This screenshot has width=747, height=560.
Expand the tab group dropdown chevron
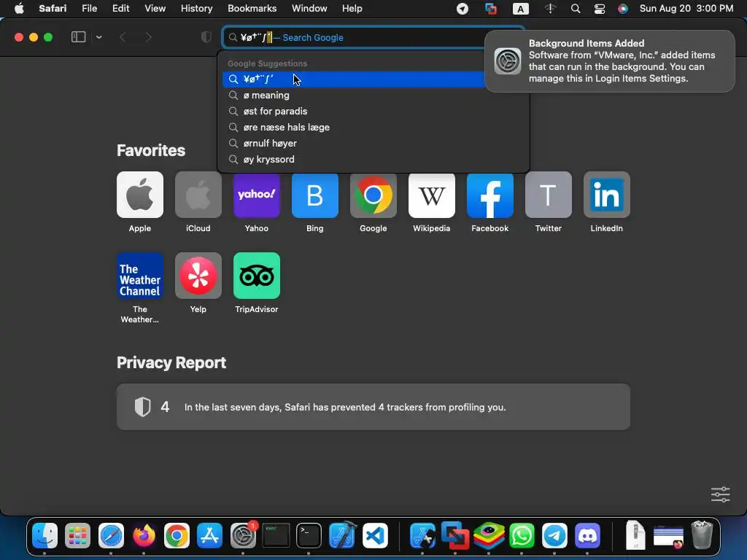point(98,37)
